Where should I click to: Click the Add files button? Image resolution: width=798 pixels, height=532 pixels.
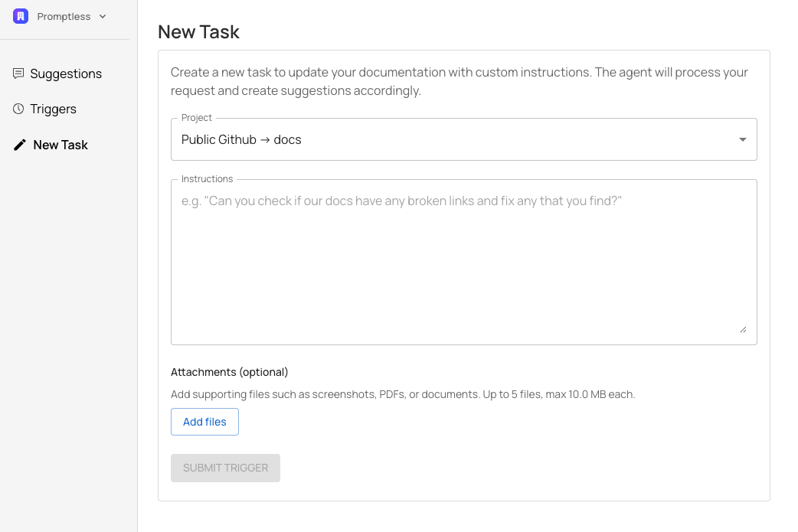click(x=204, y=421)
